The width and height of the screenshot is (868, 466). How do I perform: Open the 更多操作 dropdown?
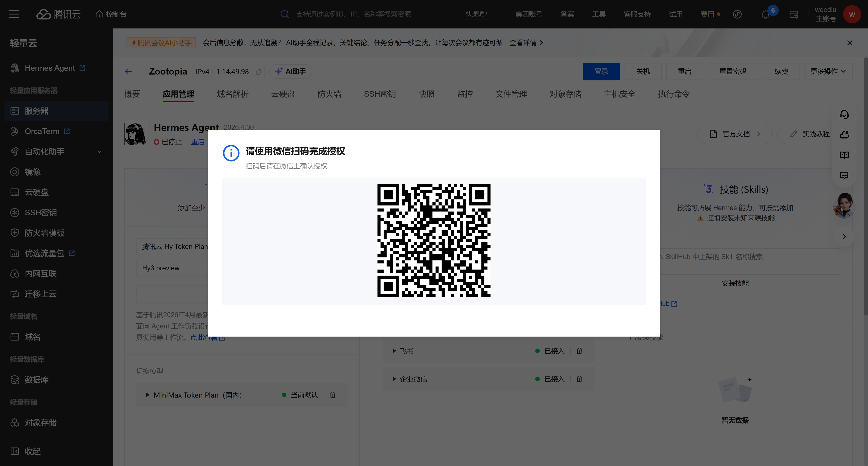point(828,71)
